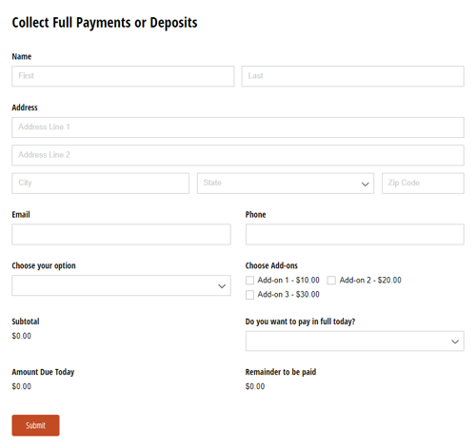Screen dimensions: 476x448
Task: Open the pay in full today dropdown
Action: point(354,341)
